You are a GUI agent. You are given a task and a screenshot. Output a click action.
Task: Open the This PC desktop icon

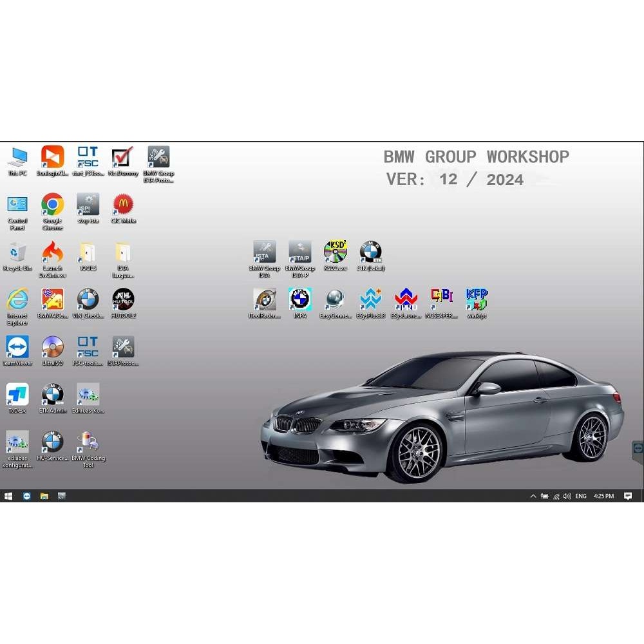point(17,162)
